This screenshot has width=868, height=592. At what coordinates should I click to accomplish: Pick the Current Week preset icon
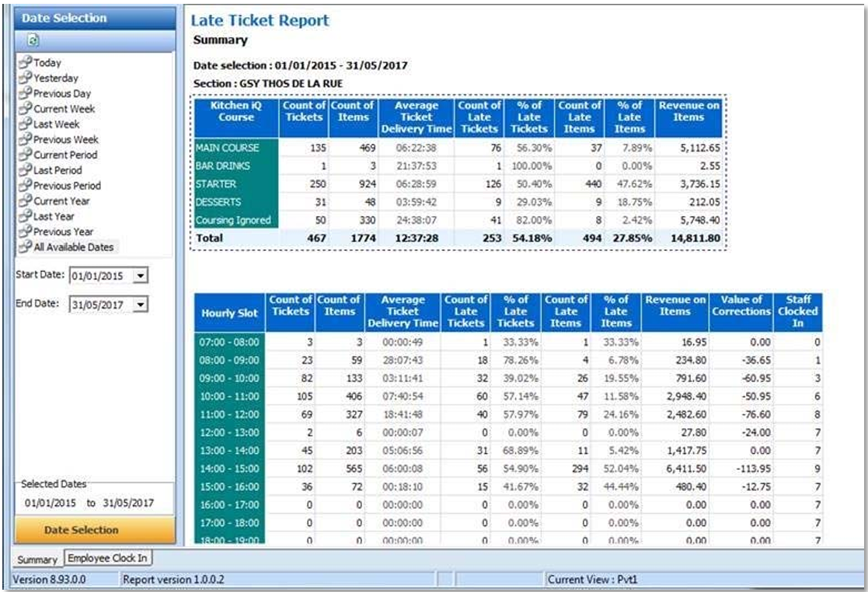tap(25, 109)
